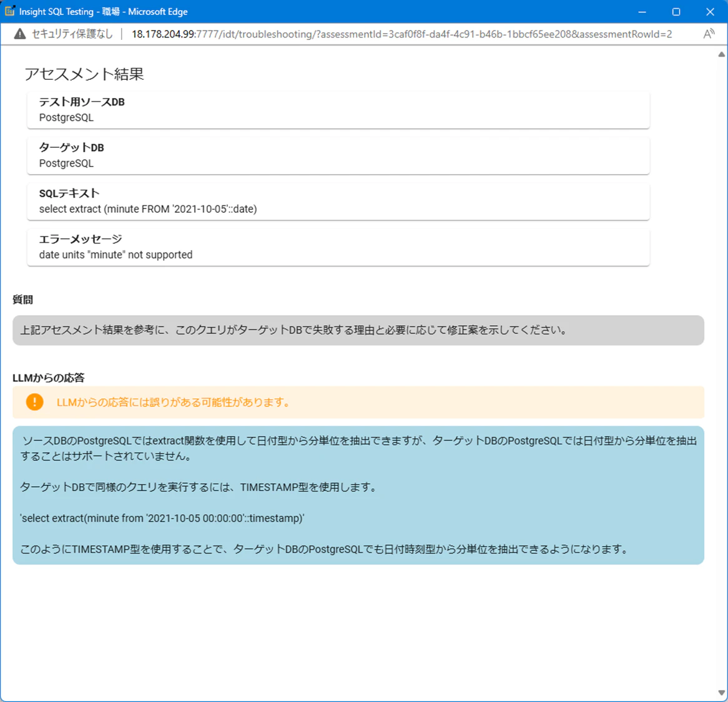
Task: Click the date units "minute" not supported message
Action: pos(116,255)
